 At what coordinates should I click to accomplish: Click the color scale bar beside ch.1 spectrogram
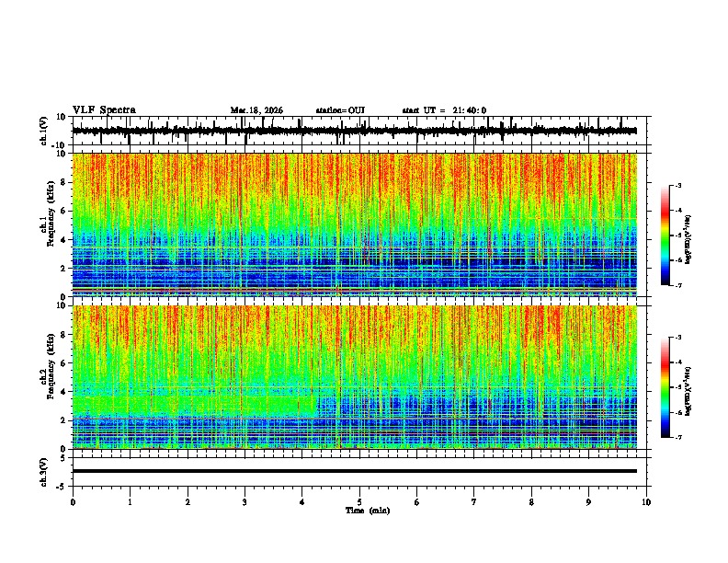pos(665,236)
